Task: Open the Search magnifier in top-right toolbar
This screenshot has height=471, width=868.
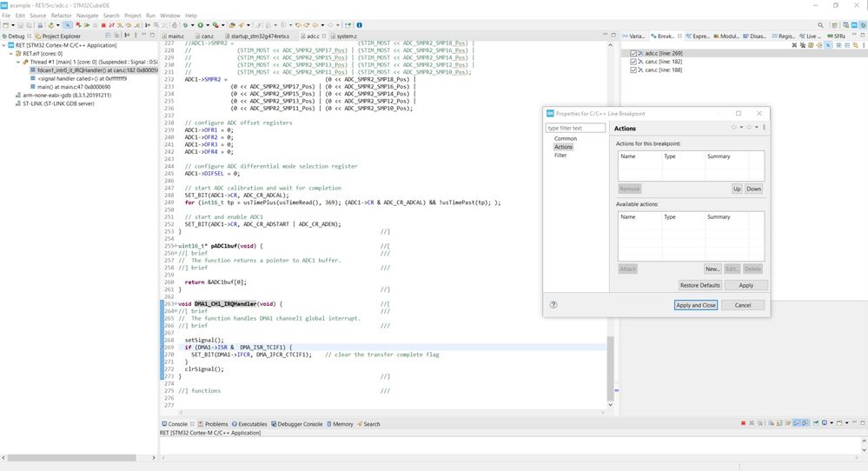Action: tap(820, 25)
